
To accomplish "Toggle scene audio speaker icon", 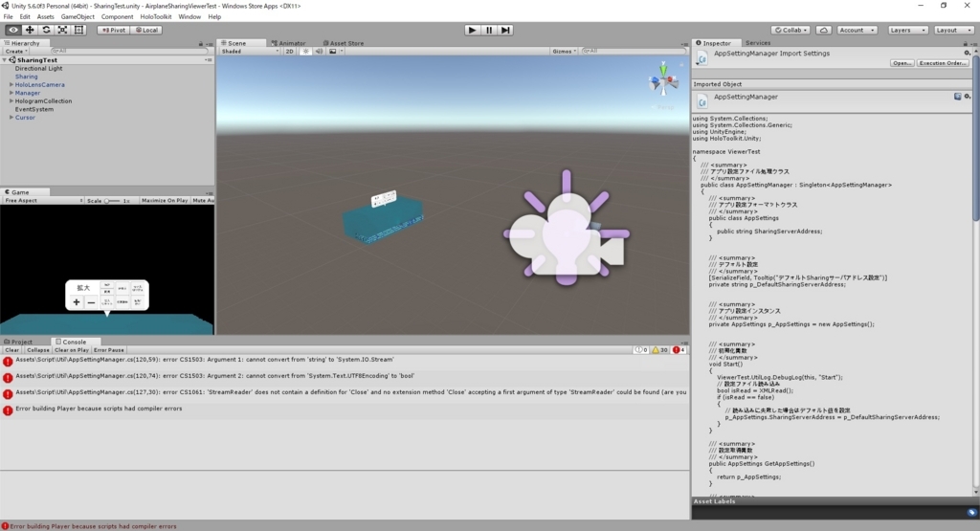I will (319, 52).
